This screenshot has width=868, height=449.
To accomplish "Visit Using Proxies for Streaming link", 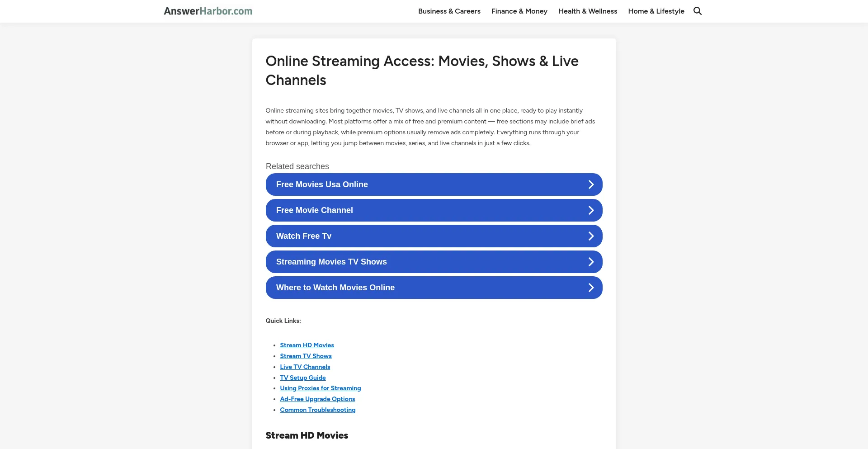I will tap(320, 388).
